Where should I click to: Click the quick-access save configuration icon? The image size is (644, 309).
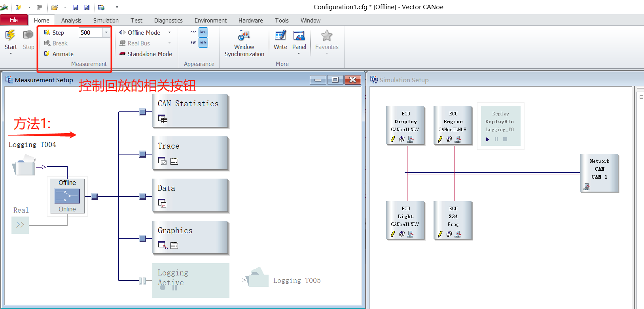(76, 7)
